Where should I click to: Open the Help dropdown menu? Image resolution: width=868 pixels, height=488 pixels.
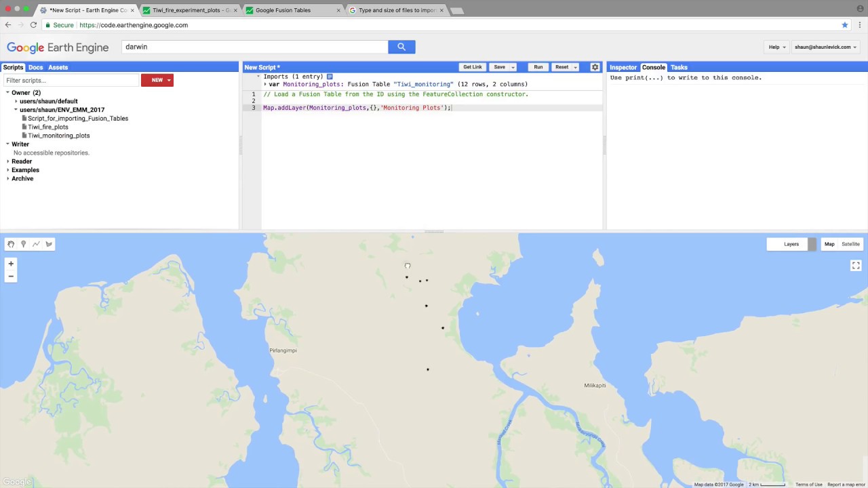click(x=777, y=47)
